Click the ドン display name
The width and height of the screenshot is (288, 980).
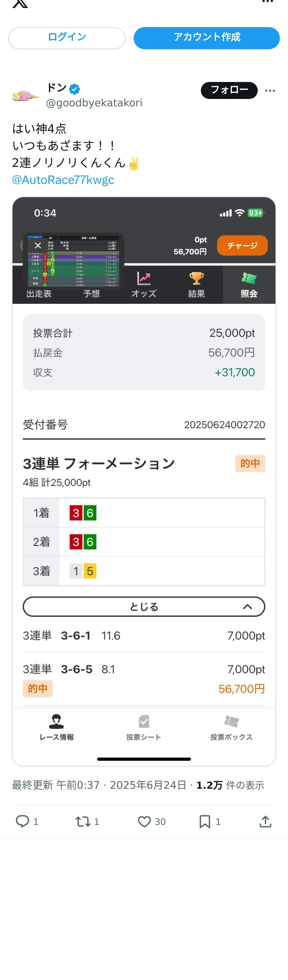tap(57, 88)
